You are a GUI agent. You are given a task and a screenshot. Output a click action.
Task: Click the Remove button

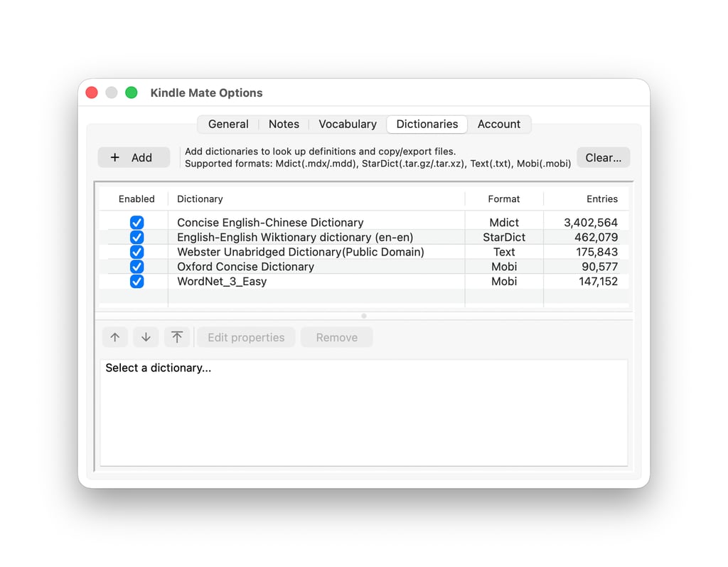pos(336,337)
